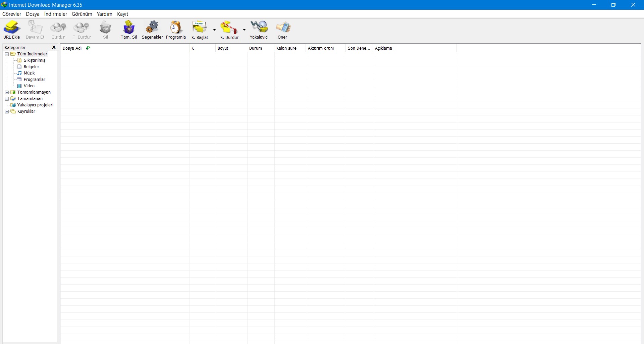Open the Programla scheduler icon
This screenshot has height=344, width=644.
click(x=176, y=30)
